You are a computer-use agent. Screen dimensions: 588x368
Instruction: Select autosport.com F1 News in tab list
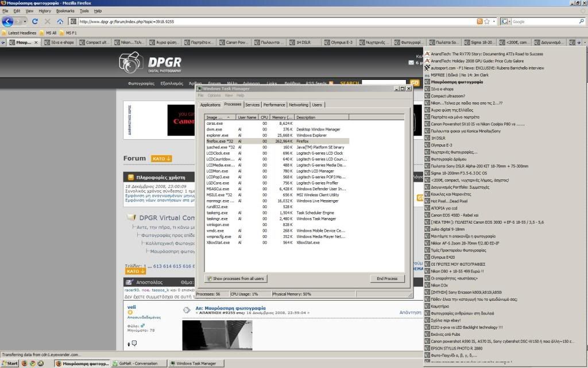point(487,68)
